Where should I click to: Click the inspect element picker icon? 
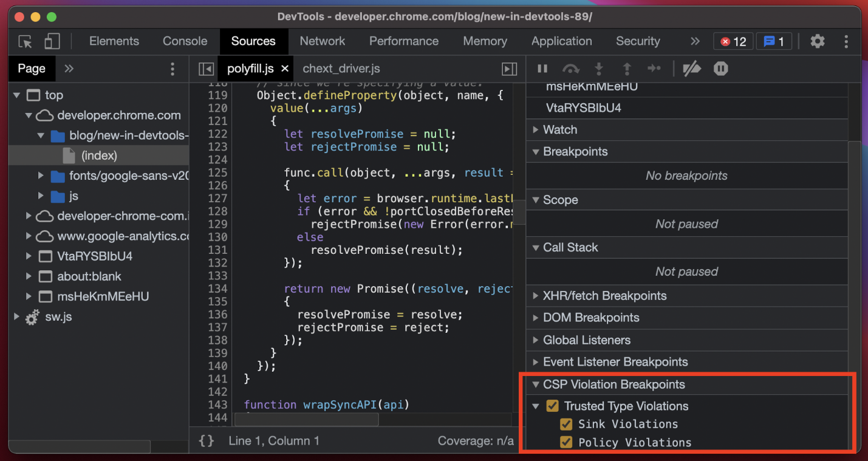click(x=25, y=41)
